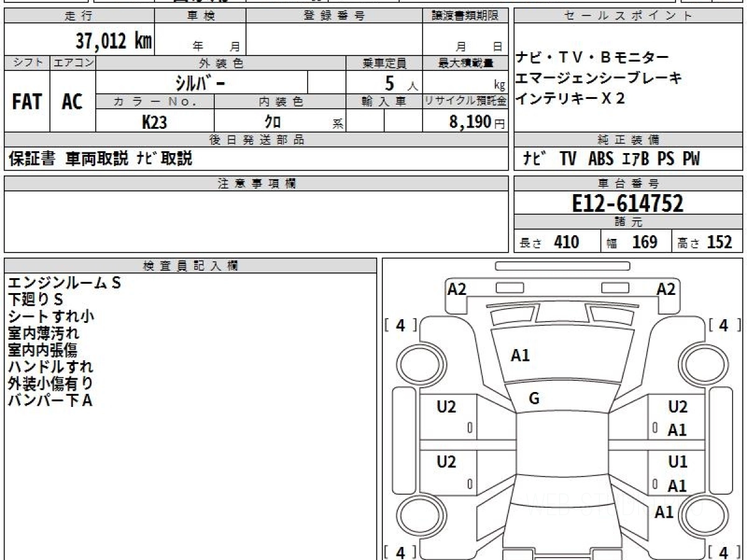
Task: Click the 車検 header cell
Action: coord(200,16)
